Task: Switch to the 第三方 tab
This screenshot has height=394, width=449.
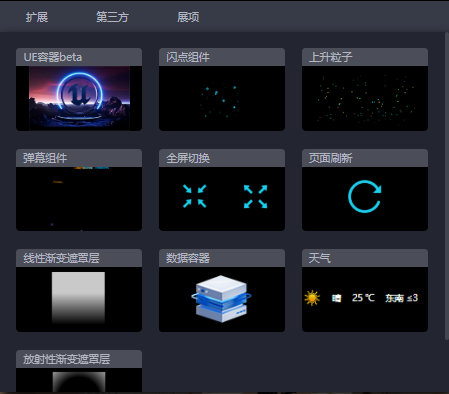Action: (x=112, y=17)
